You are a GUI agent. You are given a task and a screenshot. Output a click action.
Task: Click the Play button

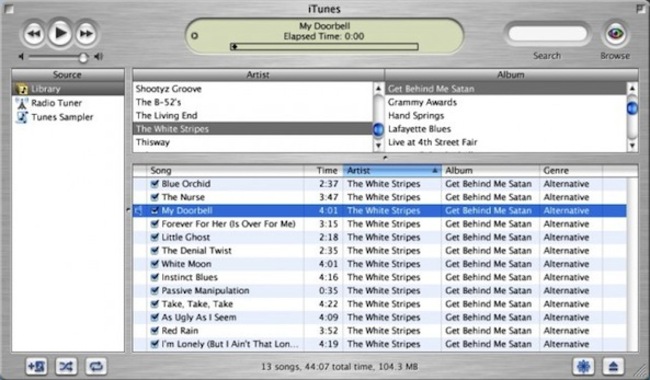(60, 33)
